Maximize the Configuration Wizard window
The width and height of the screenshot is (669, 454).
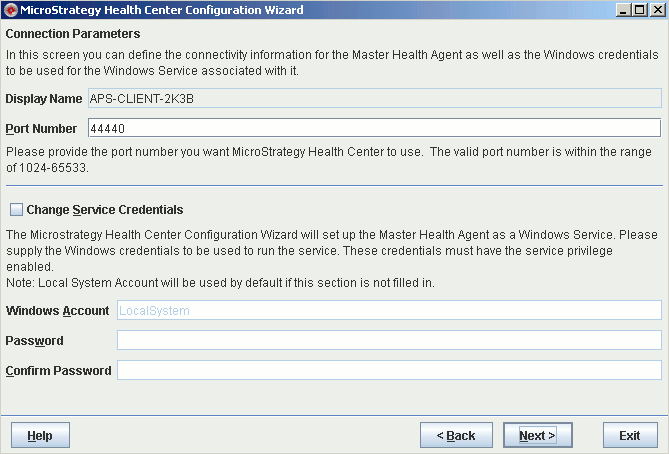(639, 10)
